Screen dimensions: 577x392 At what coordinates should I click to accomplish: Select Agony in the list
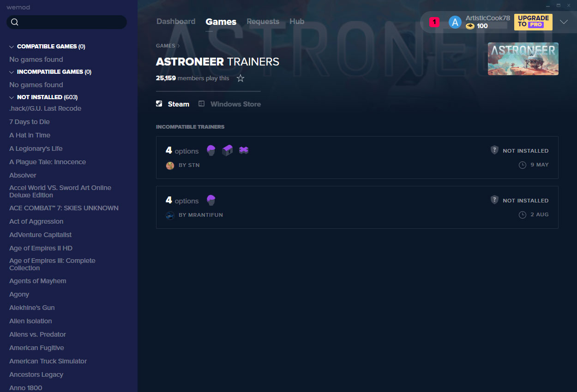(x=19, y=294)
